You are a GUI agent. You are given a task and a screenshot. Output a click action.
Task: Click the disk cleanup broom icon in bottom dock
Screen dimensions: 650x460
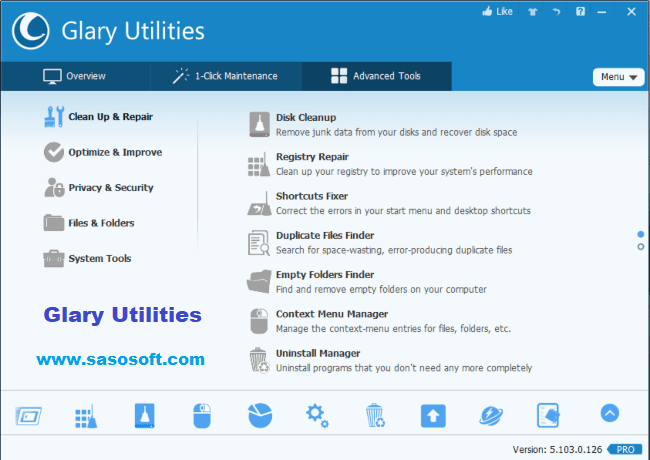[144, 416]
